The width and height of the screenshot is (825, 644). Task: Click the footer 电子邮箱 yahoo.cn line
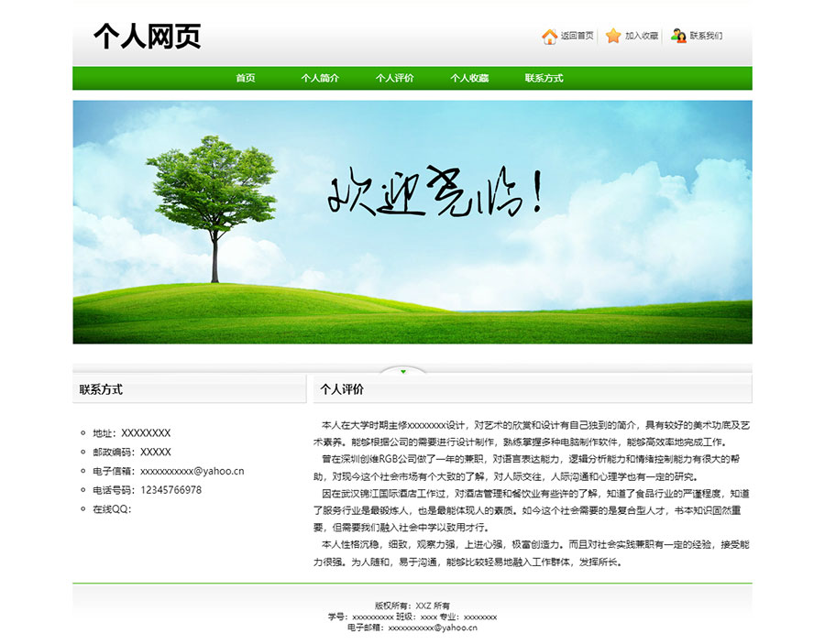(412, 628)
